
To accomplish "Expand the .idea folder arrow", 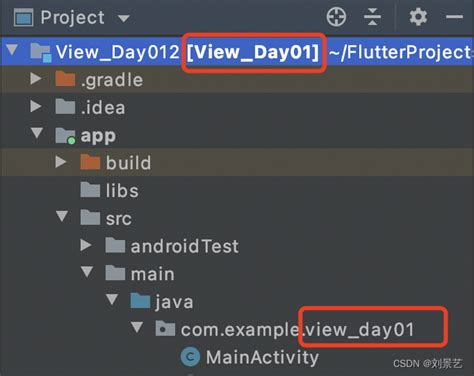I will click(35, 107).
